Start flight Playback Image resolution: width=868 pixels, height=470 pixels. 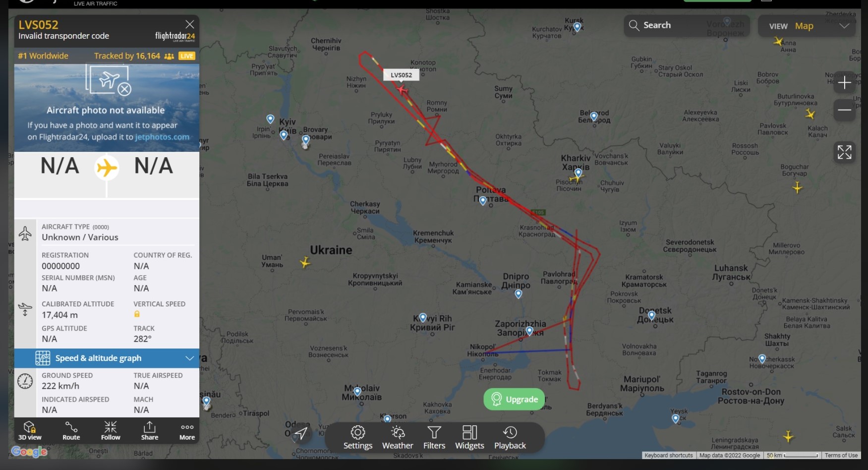tap(510, 437)
